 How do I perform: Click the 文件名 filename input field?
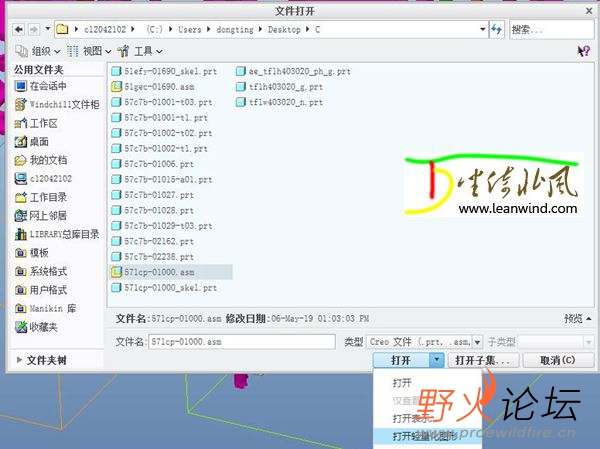click(242, 341)
